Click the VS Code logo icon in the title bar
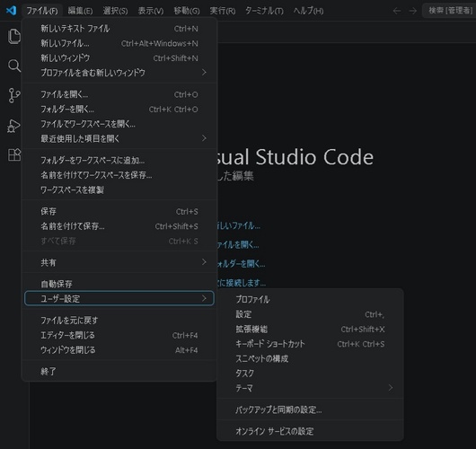 [x=12, y=11]
